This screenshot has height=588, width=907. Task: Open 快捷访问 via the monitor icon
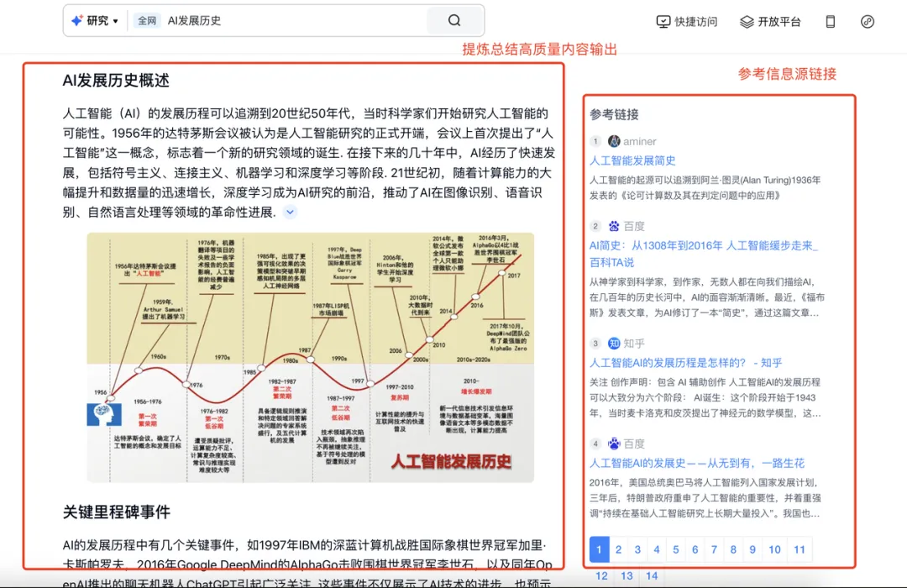[x=663, y=22]
